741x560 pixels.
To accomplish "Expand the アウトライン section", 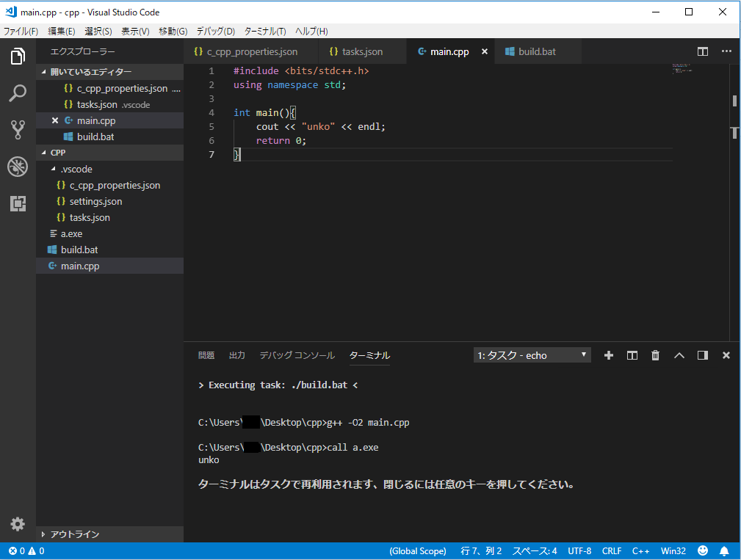I will (109, 534).
